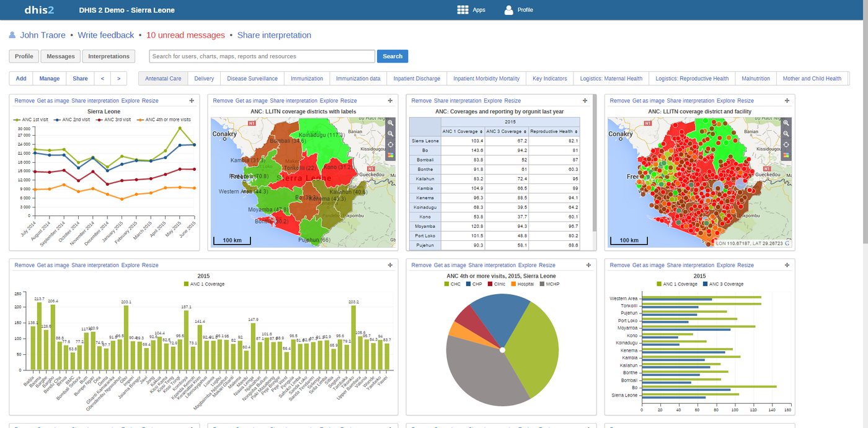Screen dimensions: 868x428
Task: Focus the search users, charts, maps field
Action: click(262, 56)
